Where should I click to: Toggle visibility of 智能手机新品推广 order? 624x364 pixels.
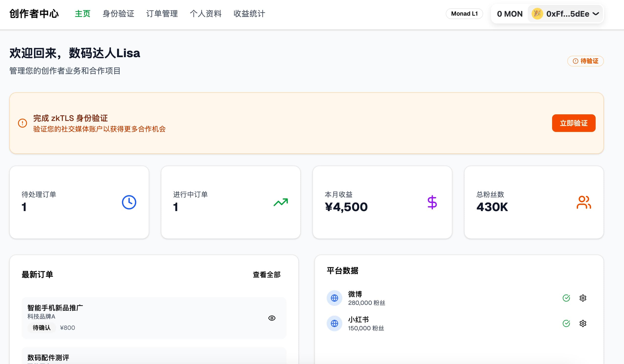click(x=272, y=319)
